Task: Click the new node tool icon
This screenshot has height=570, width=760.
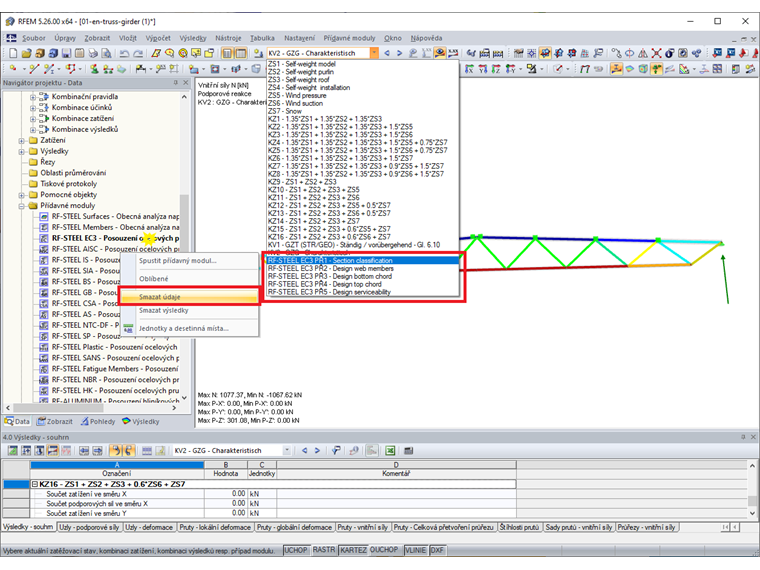Action: (x=13, y=69)
